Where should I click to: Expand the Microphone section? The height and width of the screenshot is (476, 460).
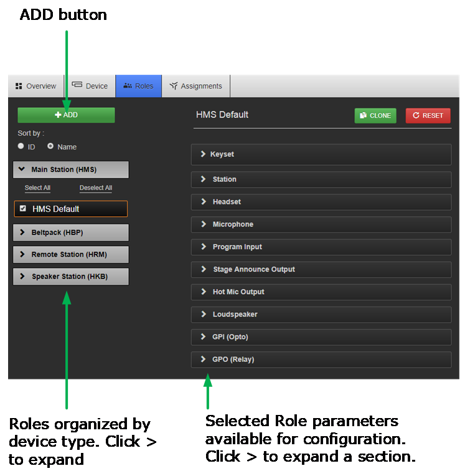[321, 224]
